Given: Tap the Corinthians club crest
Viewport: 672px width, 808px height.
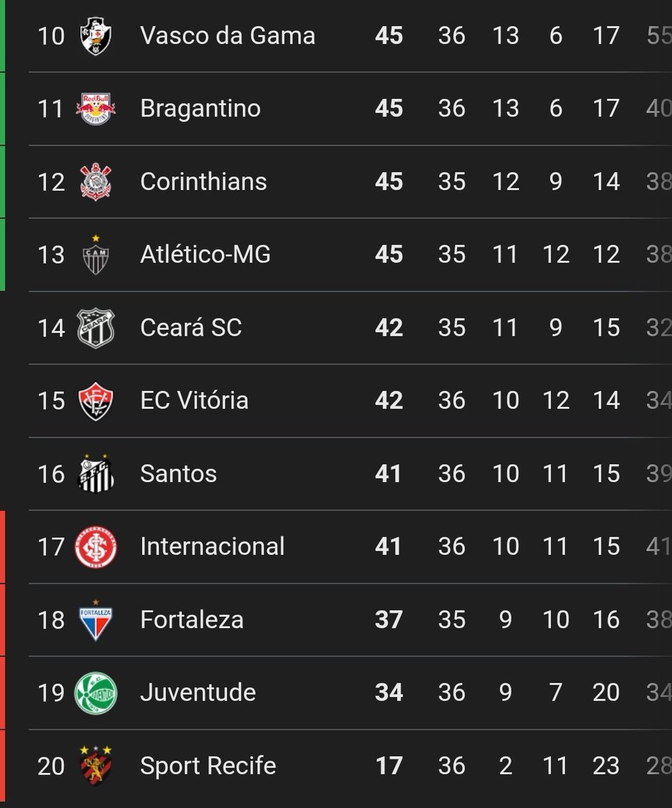Looking at the screenshot, I should [96, 182].
